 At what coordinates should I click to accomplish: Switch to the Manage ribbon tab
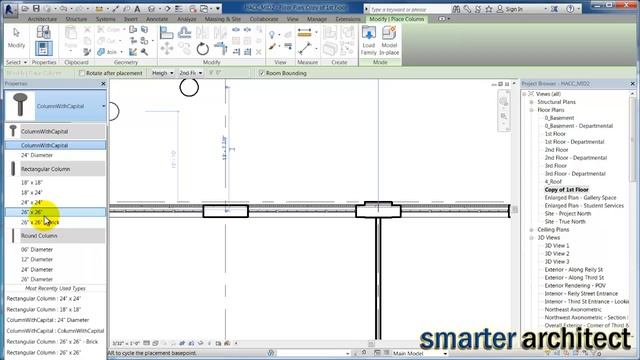[317, 19]
